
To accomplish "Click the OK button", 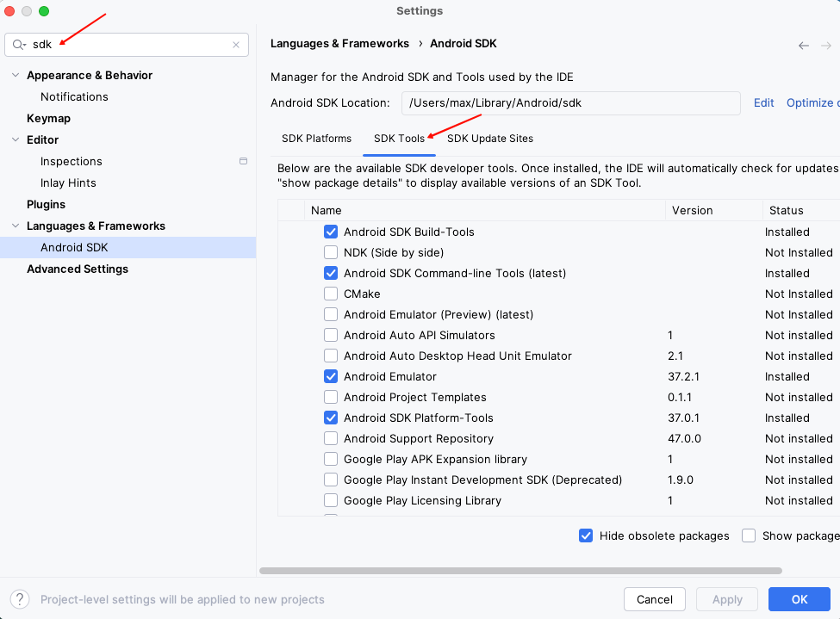I will coord(800,599).
